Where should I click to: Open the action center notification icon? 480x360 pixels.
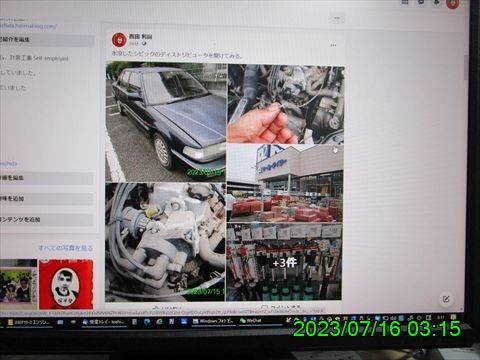tap(454, 317)
